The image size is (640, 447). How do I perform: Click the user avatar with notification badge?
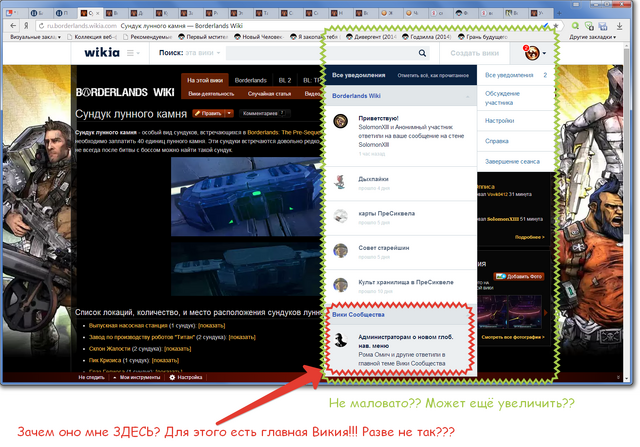531,53
